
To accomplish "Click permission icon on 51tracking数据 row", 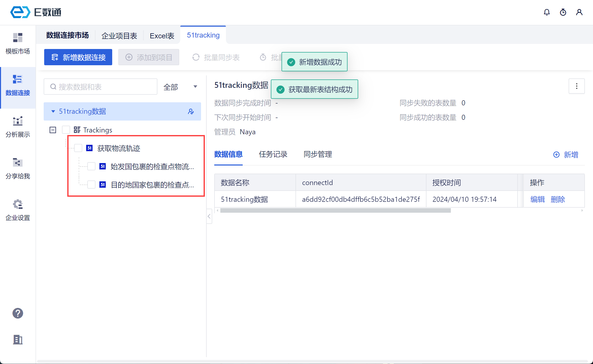I will click(191, 111).
